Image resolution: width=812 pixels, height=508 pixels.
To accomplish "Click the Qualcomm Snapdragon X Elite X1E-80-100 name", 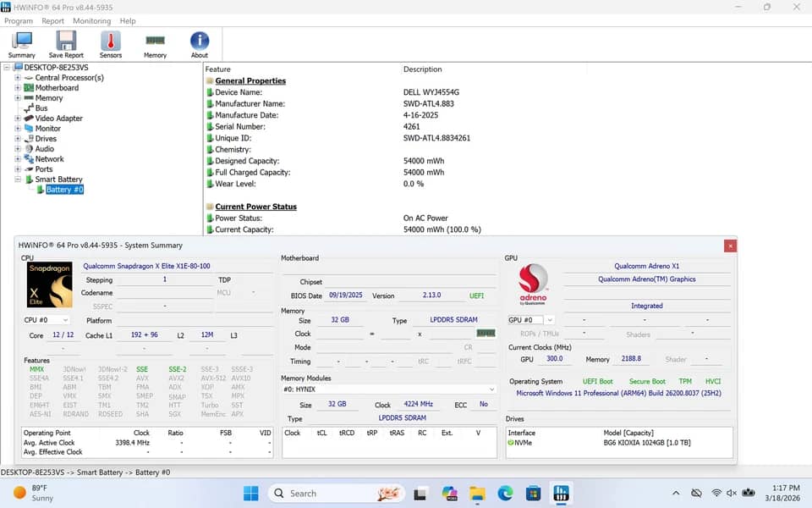I will click(x=146, y=266).
